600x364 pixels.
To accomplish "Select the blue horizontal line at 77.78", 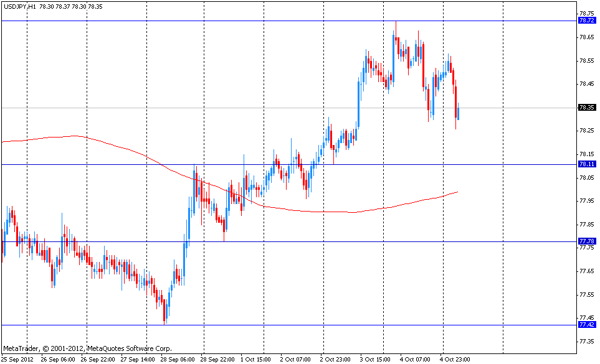I will point(374,241).
